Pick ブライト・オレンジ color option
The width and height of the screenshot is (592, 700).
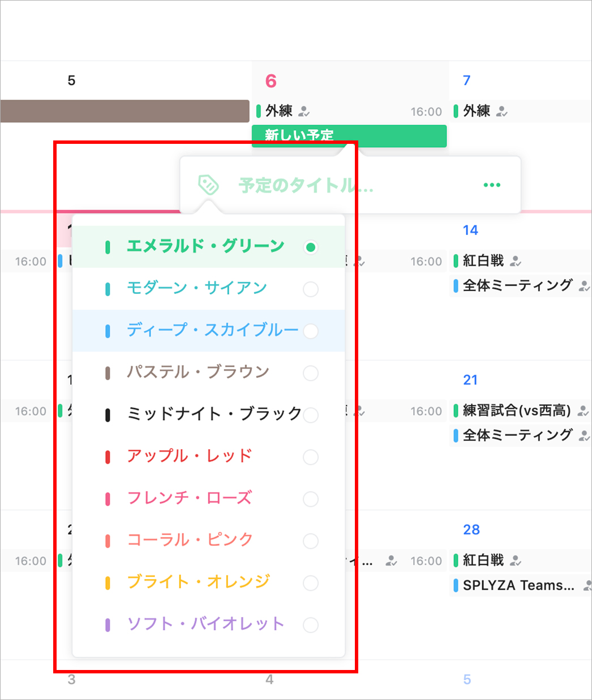pyautogui.click(x=198, y=582)
